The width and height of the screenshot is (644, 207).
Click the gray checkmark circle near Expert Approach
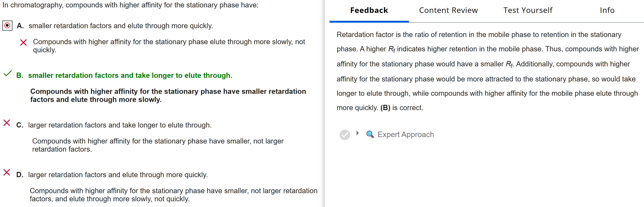(x=345, y=135)
